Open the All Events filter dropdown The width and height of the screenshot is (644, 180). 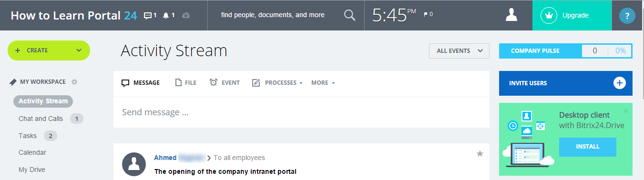[459, 51]
